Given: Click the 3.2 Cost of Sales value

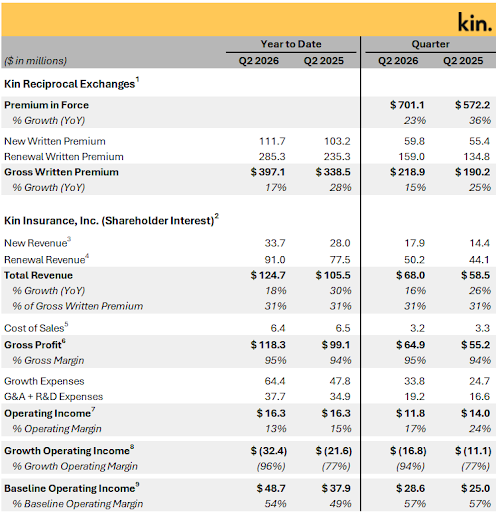Looking at the screenshot, I should (417, 328).
